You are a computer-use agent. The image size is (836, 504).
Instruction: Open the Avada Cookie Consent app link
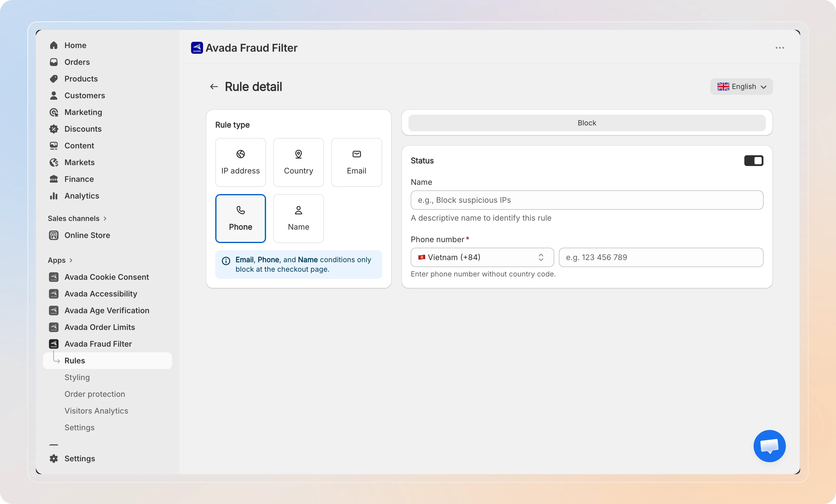107,277
